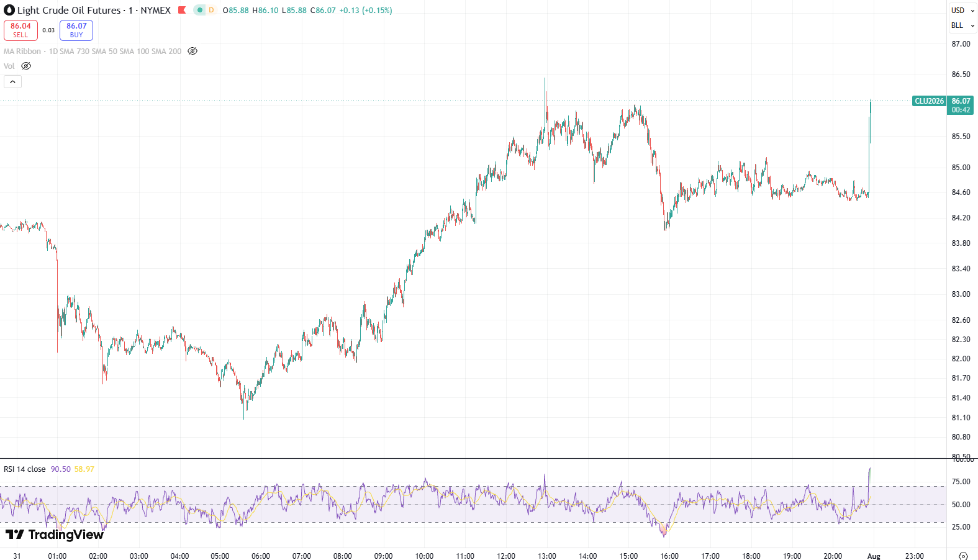The height and width of the screenshot is (560, 978).
Task: Show the hidden MA Ribbon indicator
Action: 192,52
